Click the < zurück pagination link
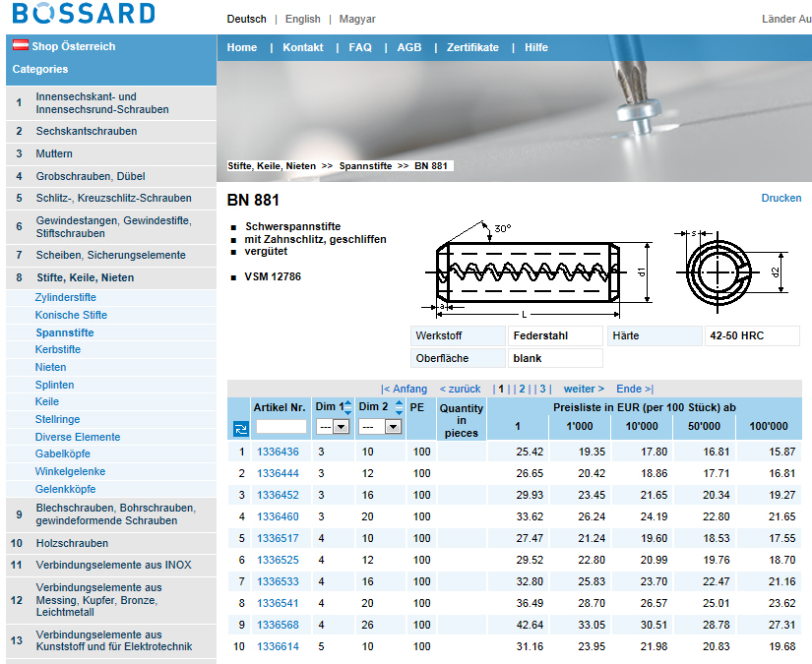Screen dimensions: 812x664 [x=460, y=389]
